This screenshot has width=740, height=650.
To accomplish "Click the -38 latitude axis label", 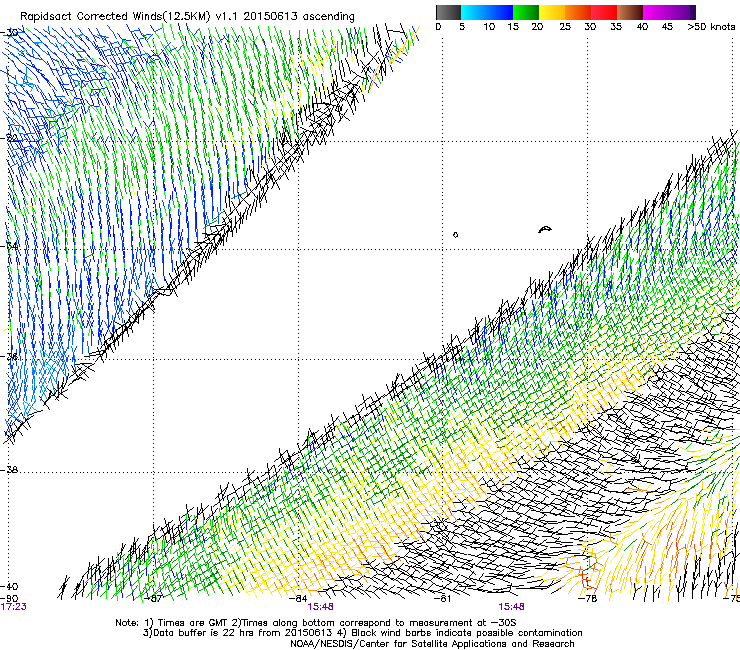I will (x=9, y=470).
